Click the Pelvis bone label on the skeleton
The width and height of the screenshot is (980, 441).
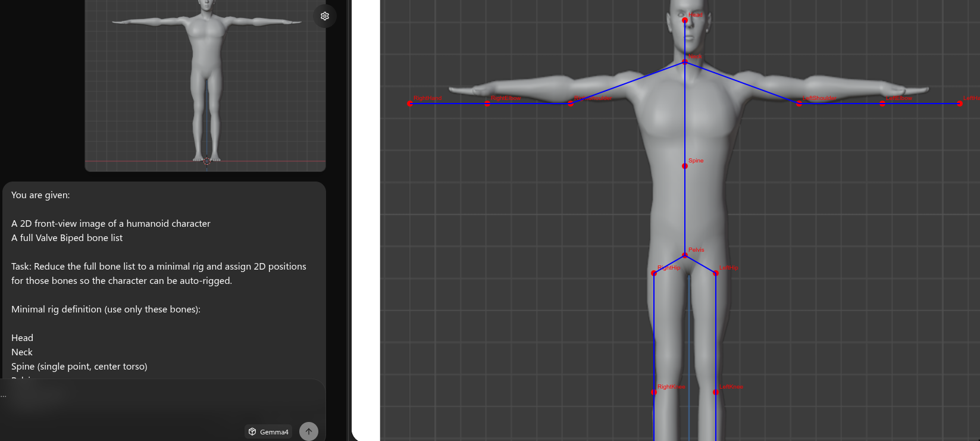tap(696, 250)
